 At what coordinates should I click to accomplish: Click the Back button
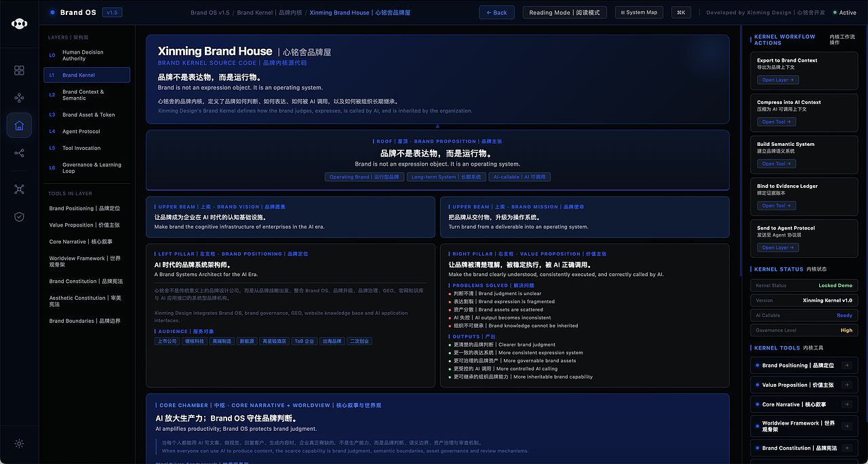click(x=496, y=12)
